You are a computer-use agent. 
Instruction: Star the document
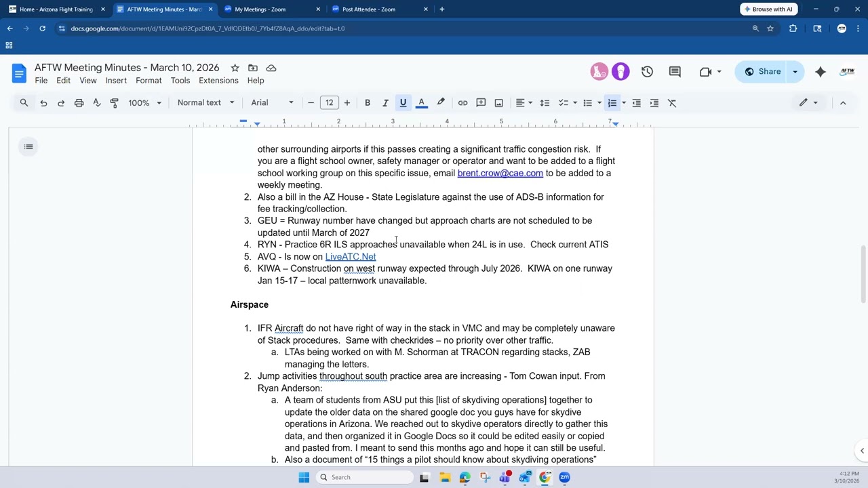[235, 68]
